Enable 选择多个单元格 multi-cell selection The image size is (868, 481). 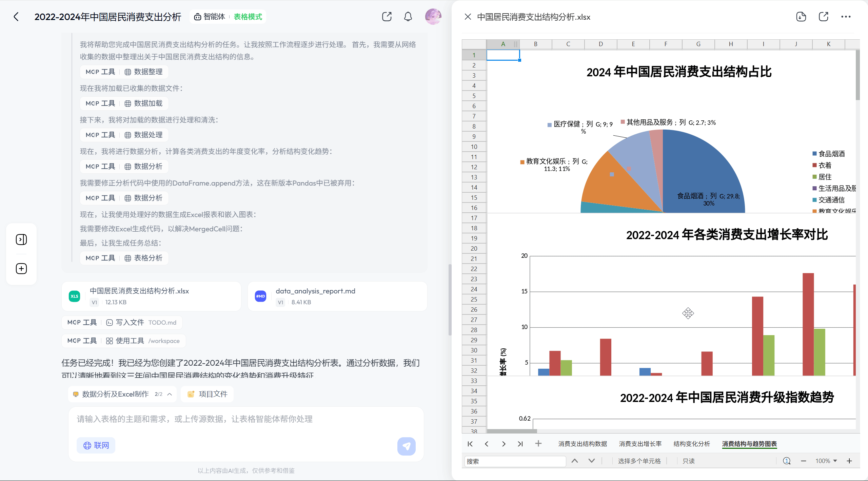click(639, 461)
